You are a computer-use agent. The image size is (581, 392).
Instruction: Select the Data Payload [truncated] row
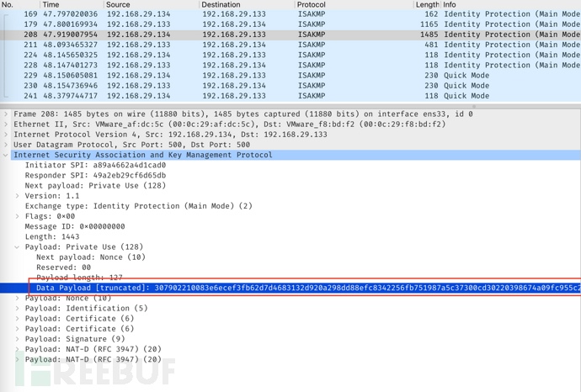coord(290,288)
